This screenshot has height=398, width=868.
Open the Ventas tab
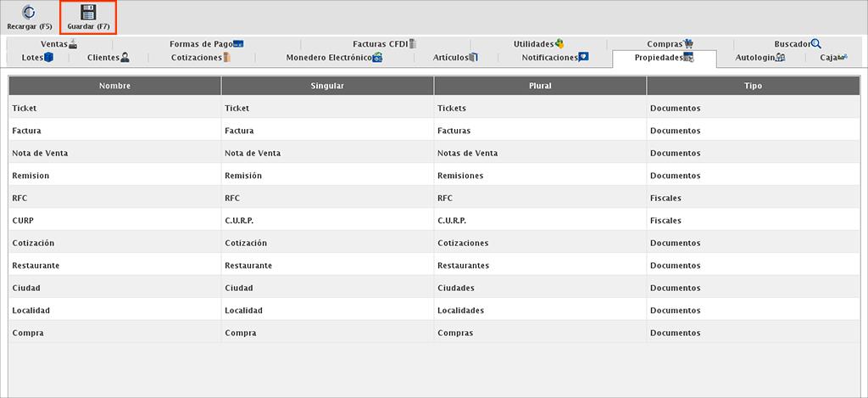[58, 44]
